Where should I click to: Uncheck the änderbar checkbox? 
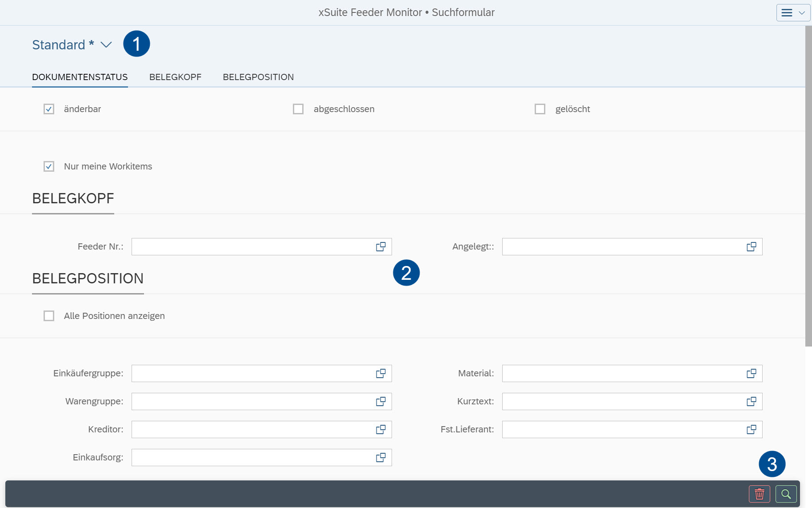49,109
